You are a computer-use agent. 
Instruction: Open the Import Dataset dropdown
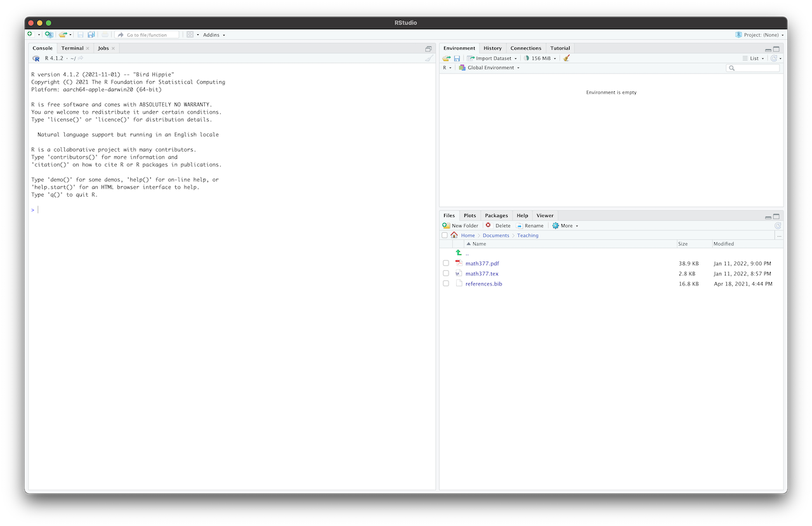pyautogui.click(x=492, y=58)
